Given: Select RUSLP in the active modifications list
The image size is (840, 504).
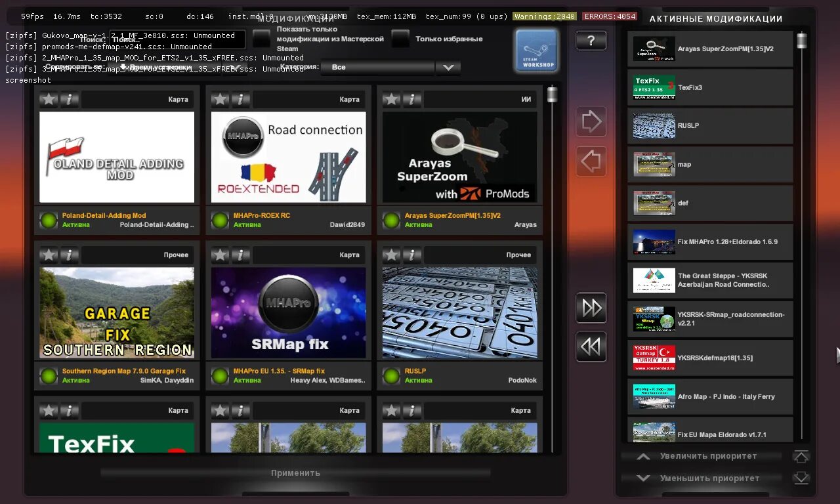Looking at the screenshot, I should point(710,126).
